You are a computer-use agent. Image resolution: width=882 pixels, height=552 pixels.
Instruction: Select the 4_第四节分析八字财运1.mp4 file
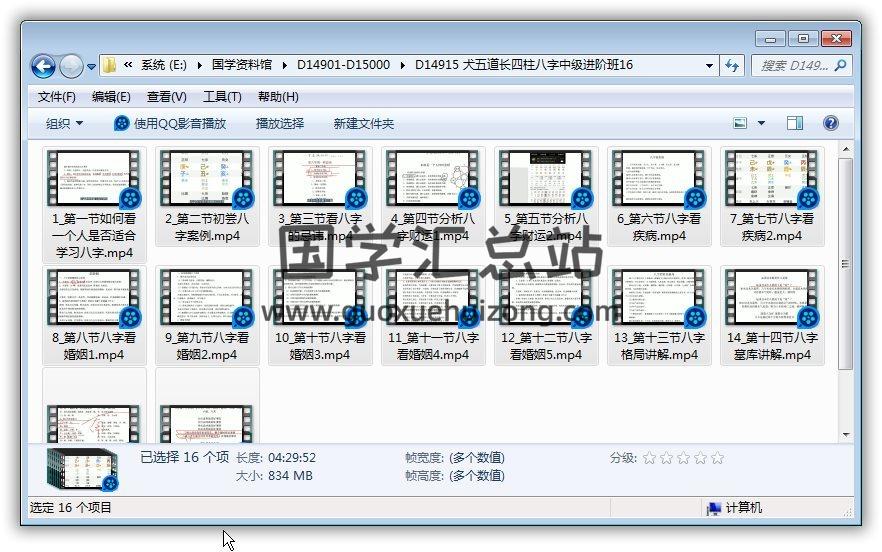[433, 196]
